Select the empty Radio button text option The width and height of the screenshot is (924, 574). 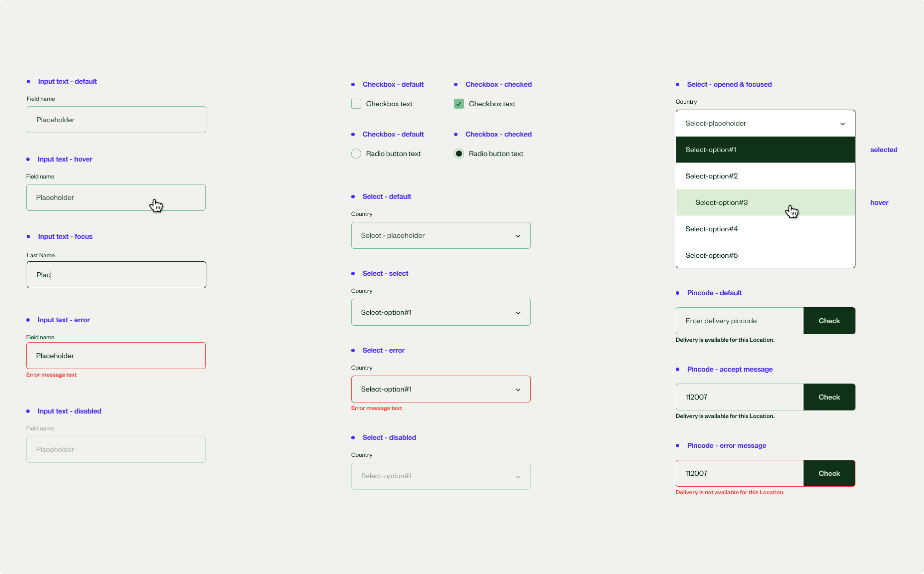tap(356, 154)
